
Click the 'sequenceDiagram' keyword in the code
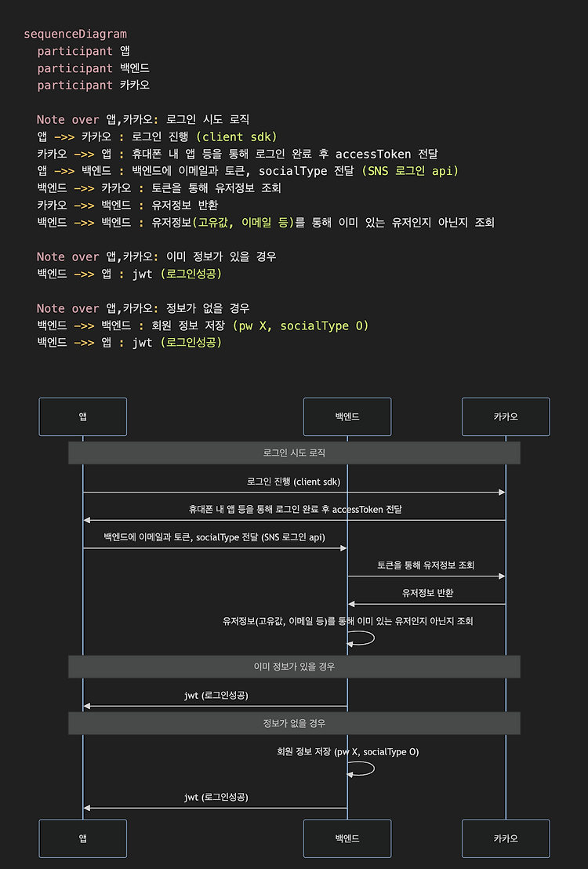click(75, 35)
